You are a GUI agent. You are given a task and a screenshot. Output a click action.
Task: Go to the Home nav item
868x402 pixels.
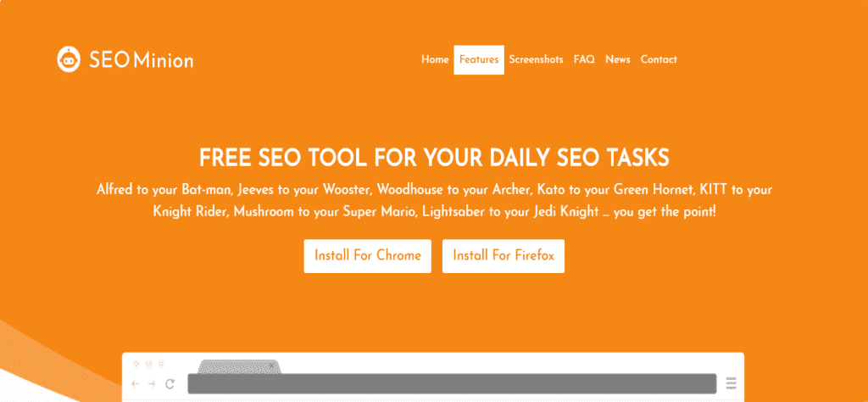tap(435, 60)
